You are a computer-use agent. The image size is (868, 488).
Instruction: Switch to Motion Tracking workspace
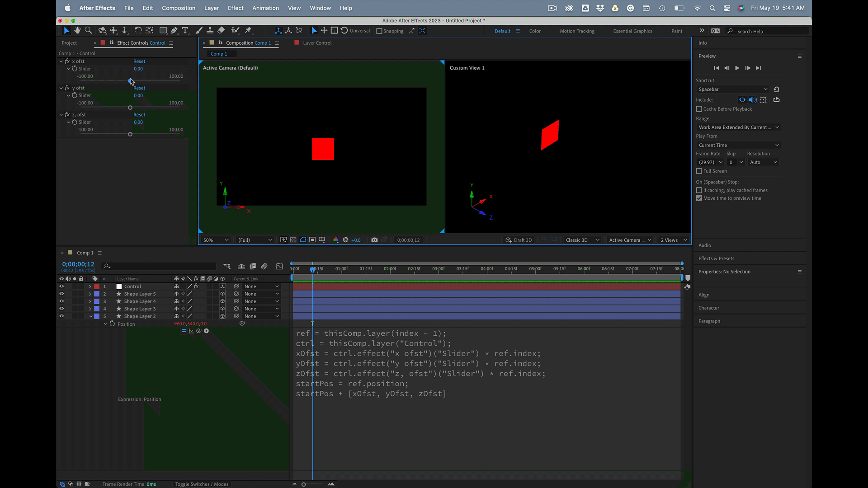577,31
